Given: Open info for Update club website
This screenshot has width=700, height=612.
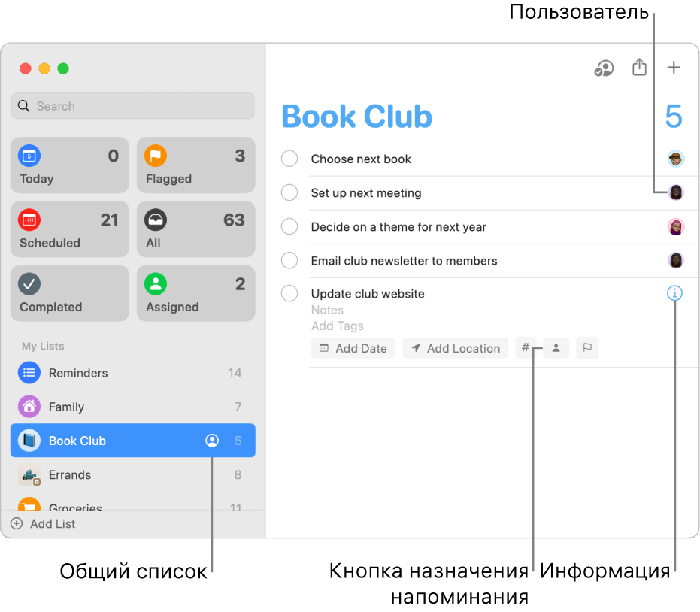Looking at the screenshot, I should click(x=674, y=293).
